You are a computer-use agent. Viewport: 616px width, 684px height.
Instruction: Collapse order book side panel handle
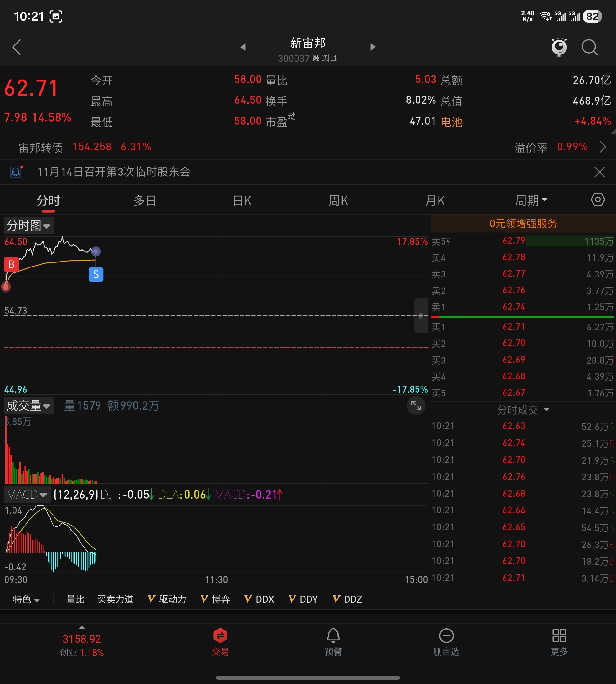tap(421, 316)
